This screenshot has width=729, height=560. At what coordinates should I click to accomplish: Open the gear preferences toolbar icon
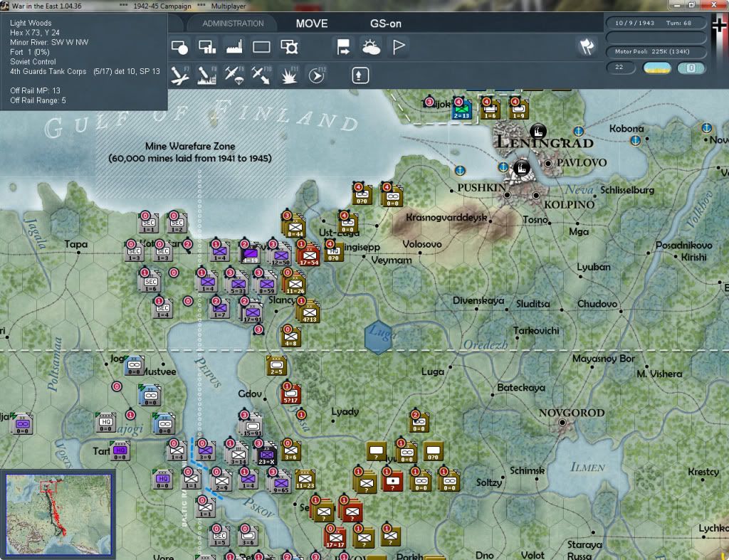pos(289,48)
